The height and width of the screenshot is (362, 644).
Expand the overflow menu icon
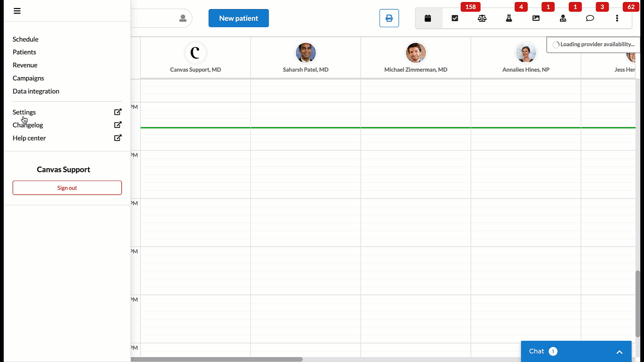tap(617, 18)
